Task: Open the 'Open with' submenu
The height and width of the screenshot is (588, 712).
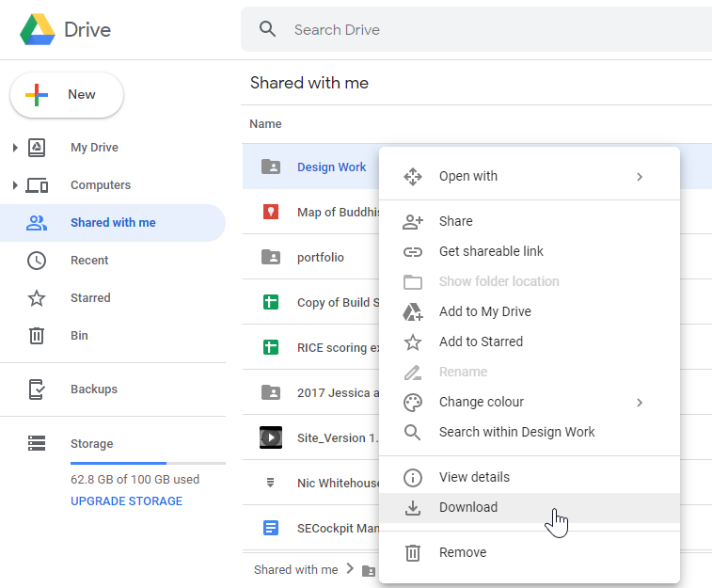Action: tap(529, 176)
